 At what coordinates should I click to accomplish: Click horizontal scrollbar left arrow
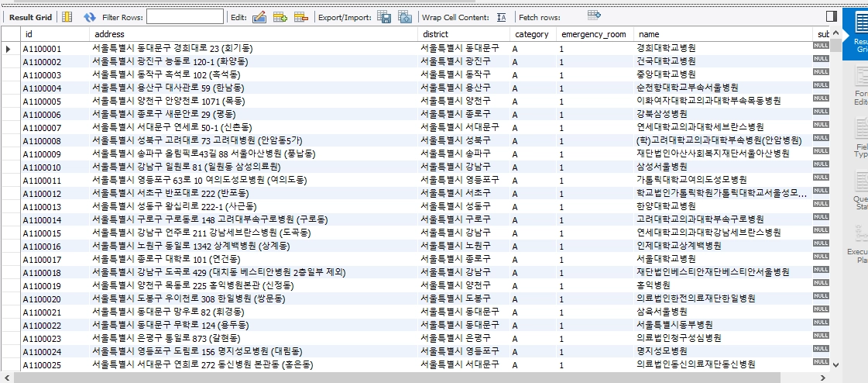pyautogui.click(x=7, y=378)
